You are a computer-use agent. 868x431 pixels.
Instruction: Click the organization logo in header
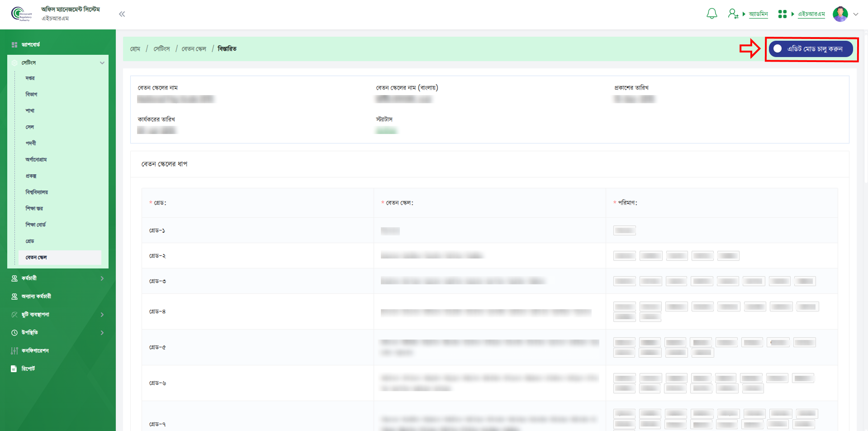click(21, 14)
